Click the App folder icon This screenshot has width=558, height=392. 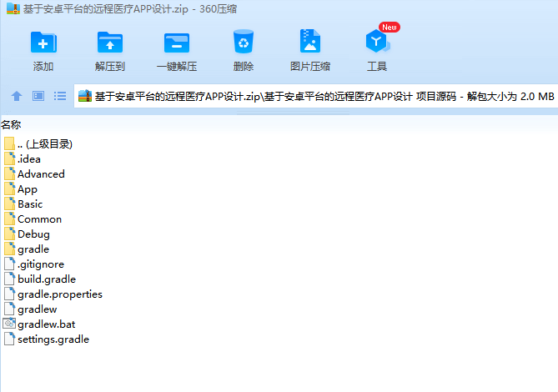(x=10, y=188)
